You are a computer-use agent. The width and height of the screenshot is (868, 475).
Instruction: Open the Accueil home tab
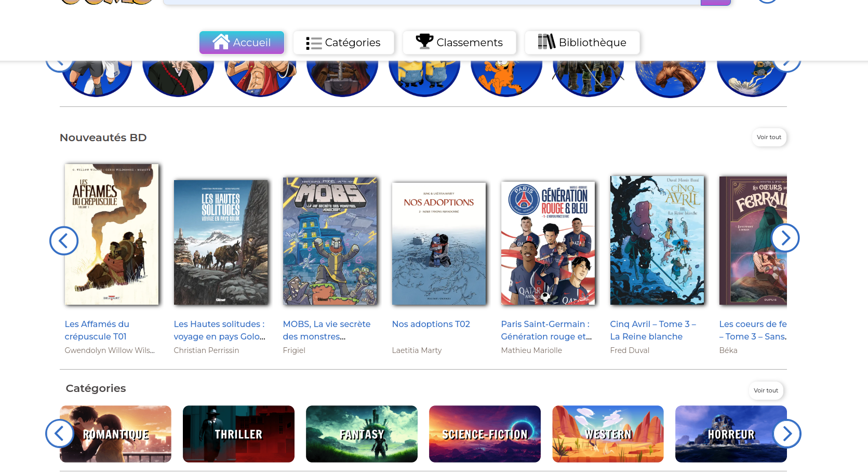[x=242, y=43]
